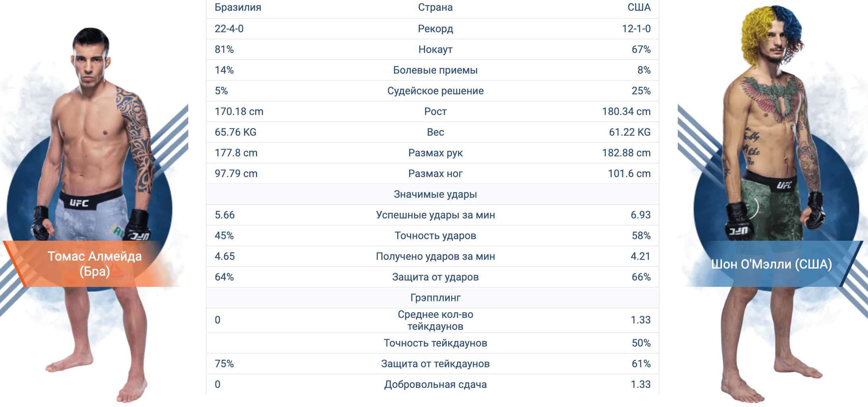Select the record value '12-1-0'

pyautogui.click(x=636, y=29)
